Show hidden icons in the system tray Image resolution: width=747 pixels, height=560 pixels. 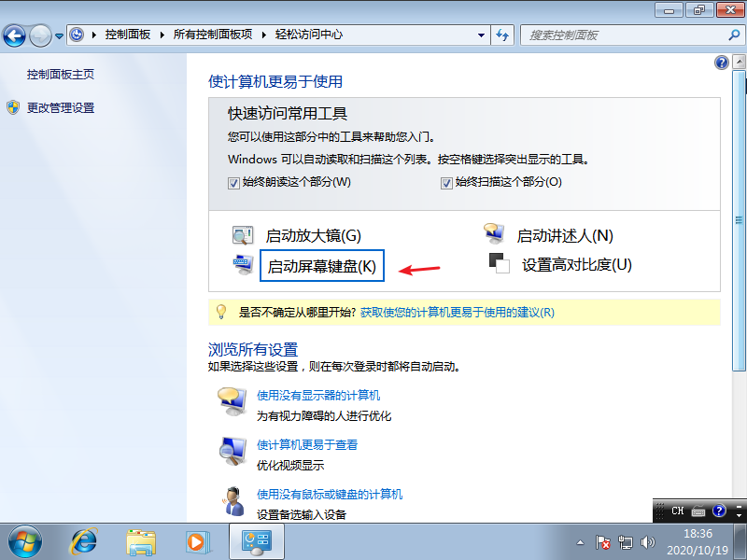click(x=579, y=540)
